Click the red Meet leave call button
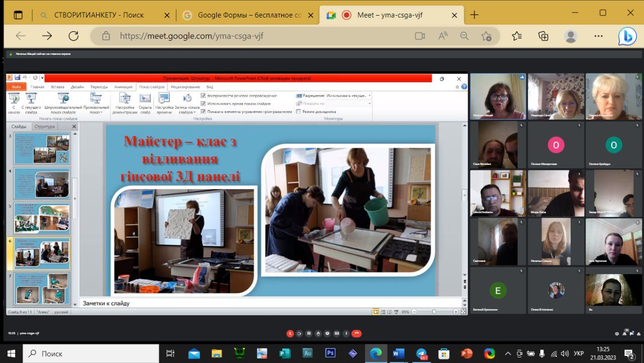 click(x=356, y=333)
